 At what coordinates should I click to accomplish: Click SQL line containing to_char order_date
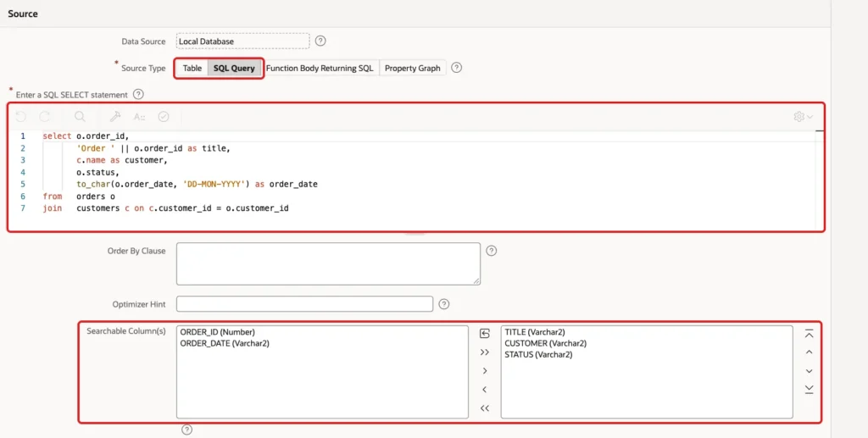(197, 184)
